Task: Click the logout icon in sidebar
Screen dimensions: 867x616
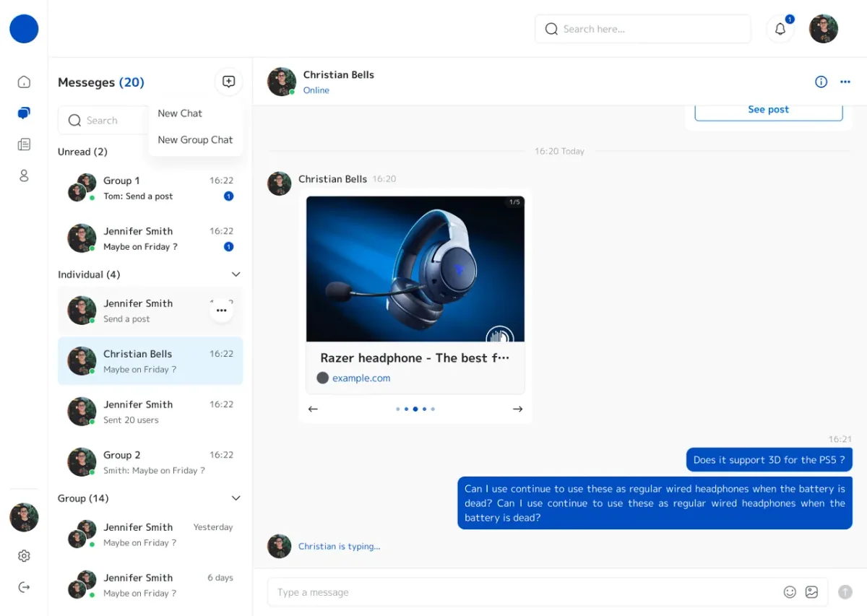Action: point(24,587)
